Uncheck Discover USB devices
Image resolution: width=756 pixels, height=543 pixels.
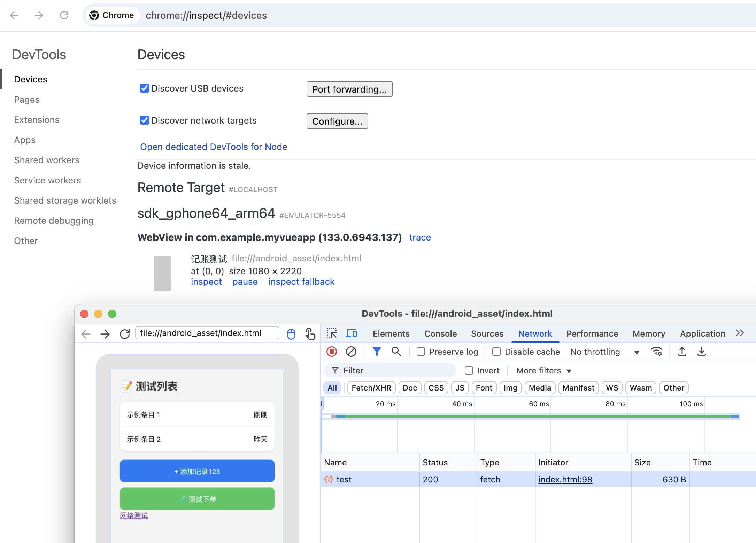pos(144,88)
